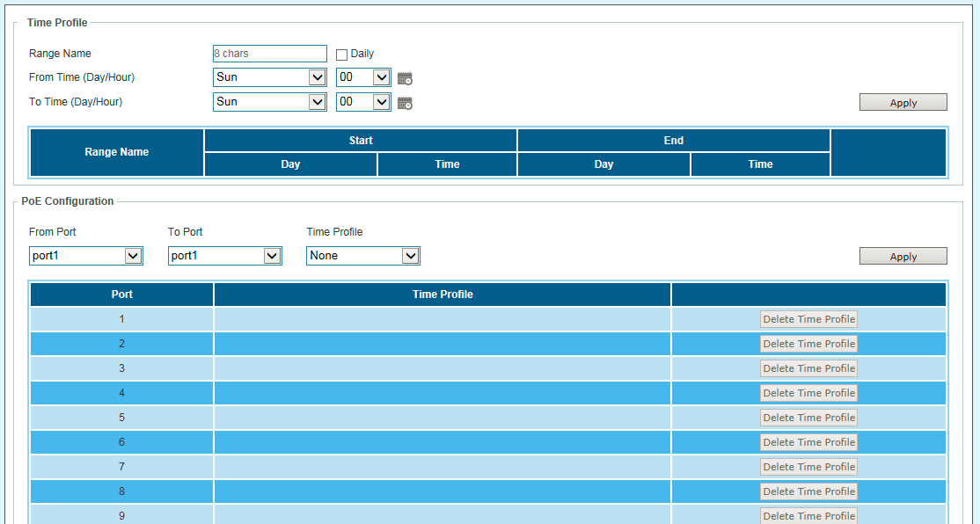Delete Time Profile for port 6
The image size is (980, 524).
(808, 442)
